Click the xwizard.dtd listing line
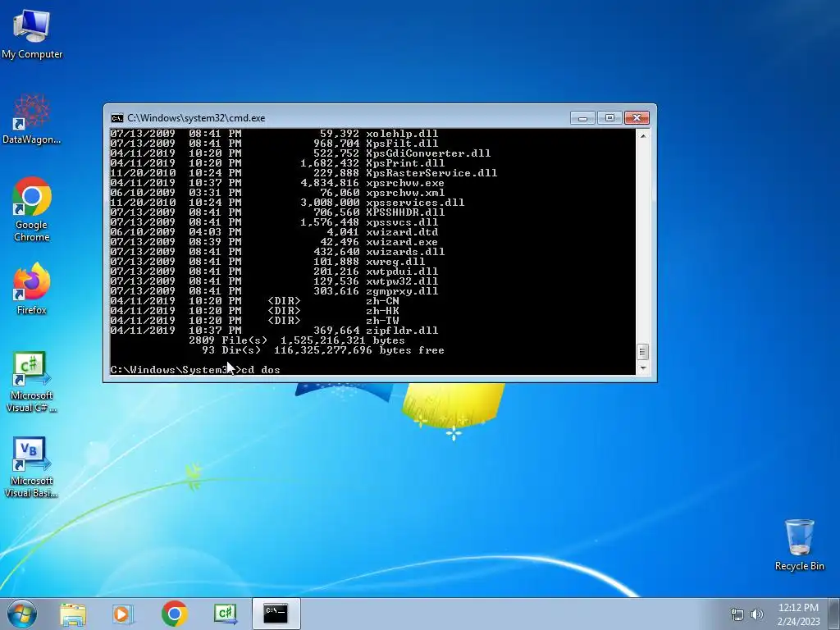Image resolution: width=840 pixels, height=630 pixels. (274, 232)
